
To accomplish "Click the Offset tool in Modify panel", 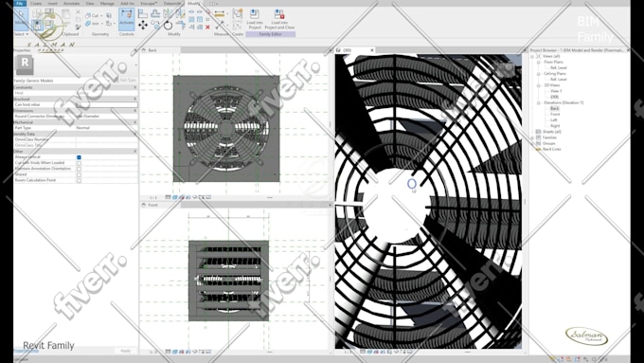I will 155,13.
